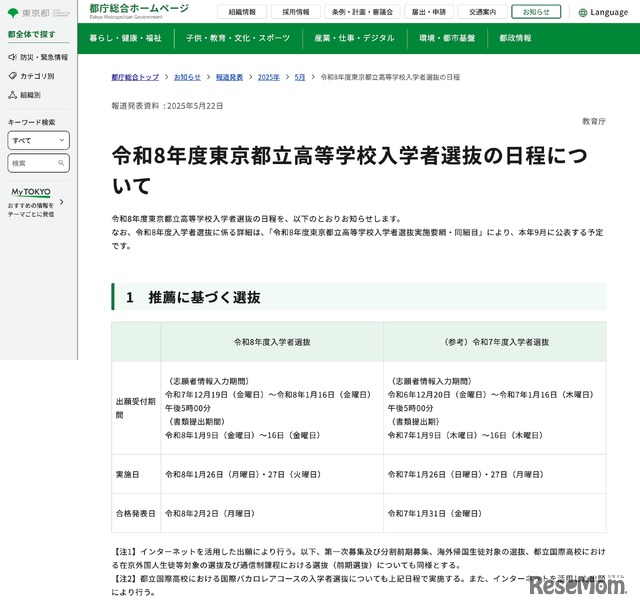The image size is (640, 608).
Task: Click the 教育庁 department label
Action: [x=594, y=121]
